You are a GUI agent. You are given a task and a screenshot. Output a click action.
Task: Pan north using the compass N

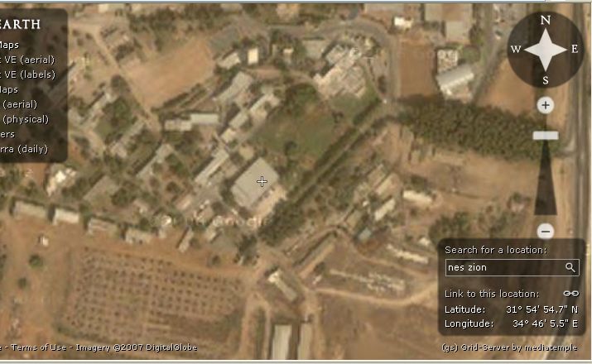(545, 20)
